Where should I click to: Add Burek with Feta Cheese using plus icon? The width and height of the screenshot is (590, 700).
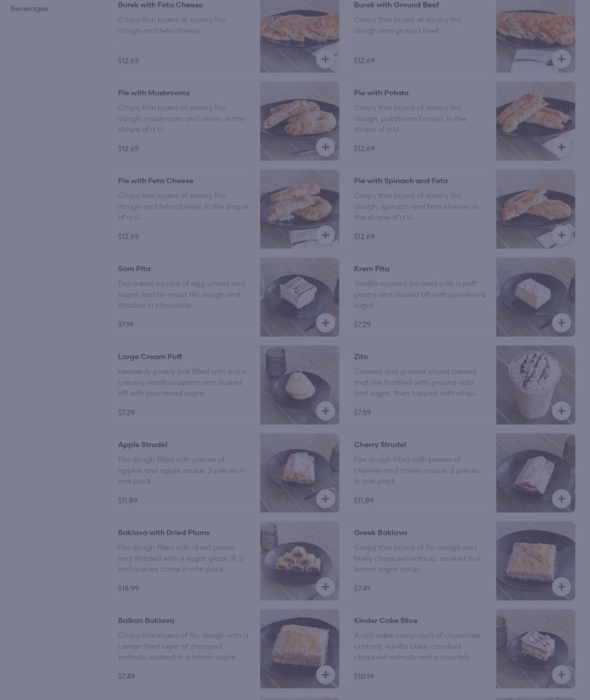326,59
